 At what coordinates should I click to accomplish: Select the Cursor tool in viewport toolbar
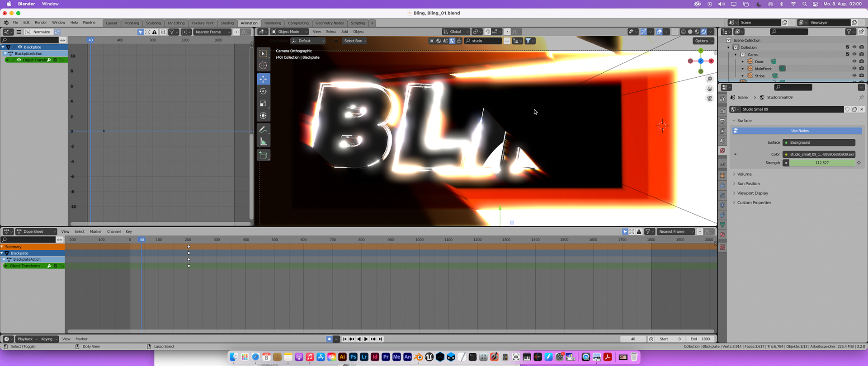pyautogui.click(x=263, y=66)
